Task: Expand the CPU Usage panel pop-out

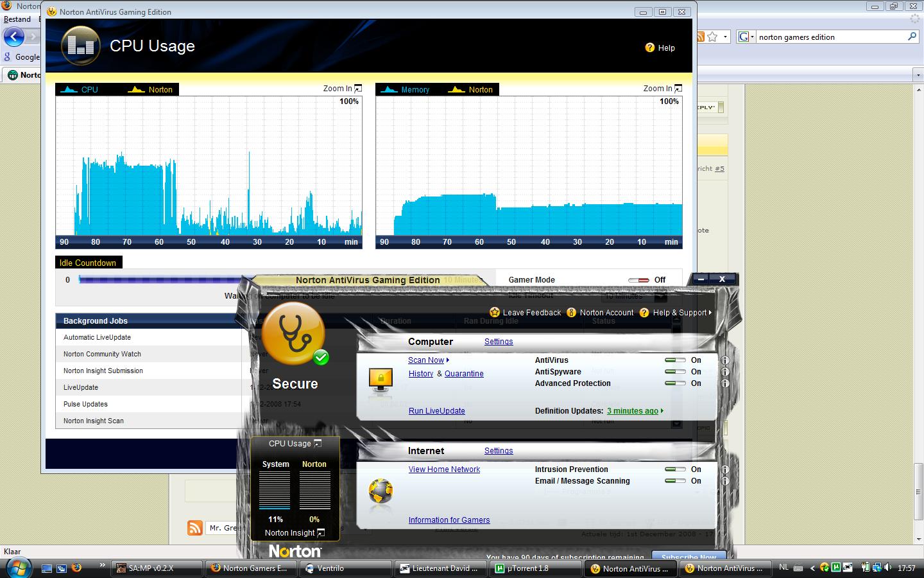Action: (x=318, y=443)
